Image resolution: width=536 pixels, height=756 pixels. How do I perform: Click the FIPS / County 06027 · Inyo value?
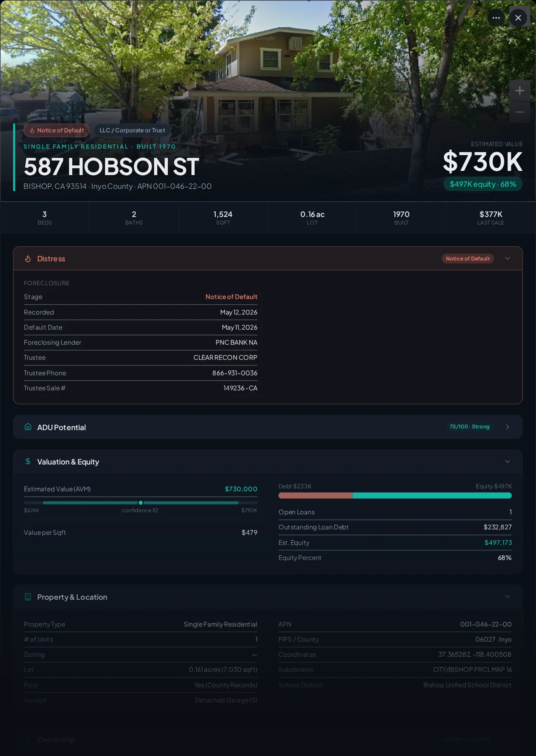(493, 640)
